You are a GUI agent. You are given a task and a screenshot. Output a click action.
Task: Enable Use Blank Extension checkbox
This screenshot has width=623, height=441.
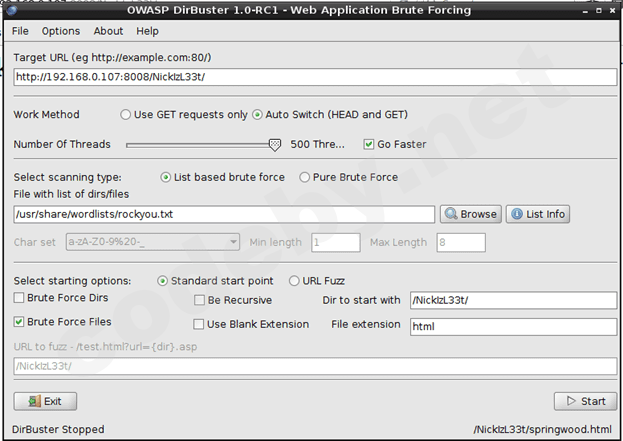coord(198,324)
